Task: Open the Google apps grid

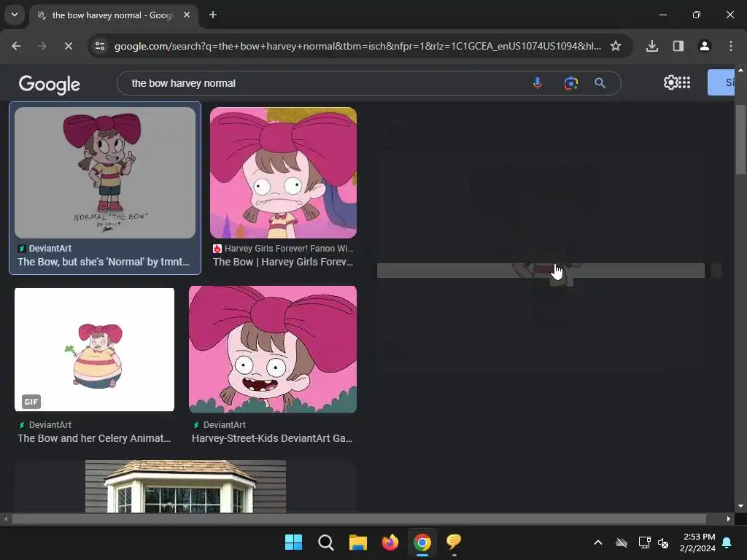Action: click(684, 82)
